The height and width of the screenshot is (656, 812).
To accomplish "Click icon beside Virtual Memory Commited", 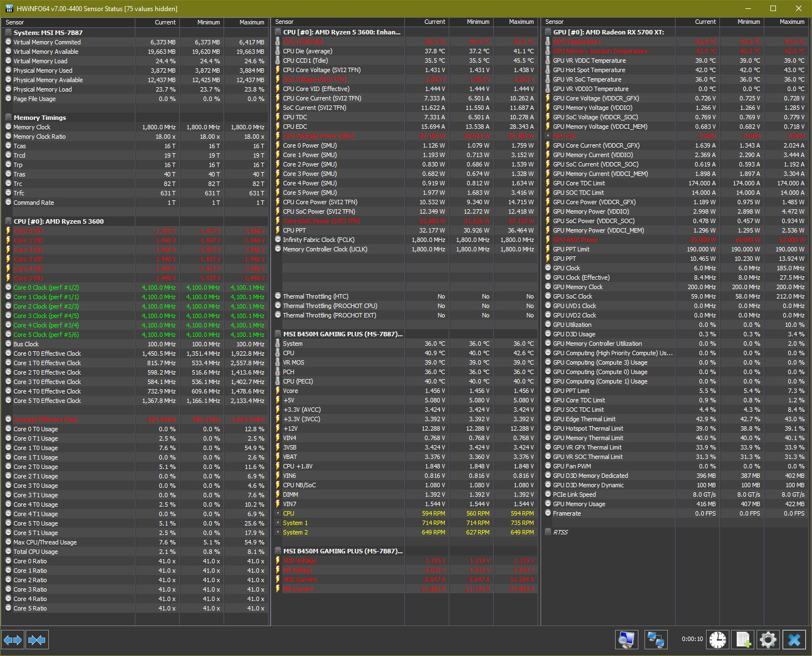I will 8,42.
